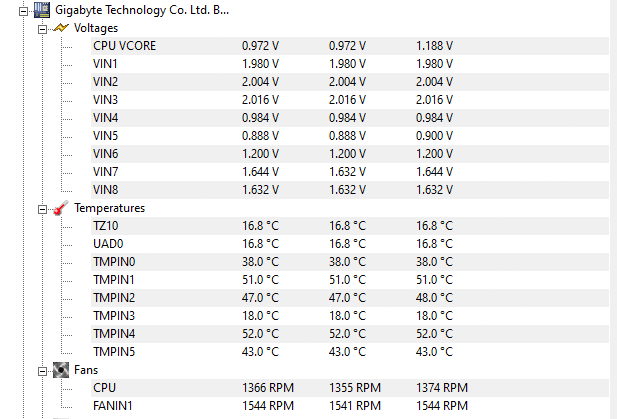Select the VIN3 voltage row
The image size is (617, 419).
pos(350,100)
